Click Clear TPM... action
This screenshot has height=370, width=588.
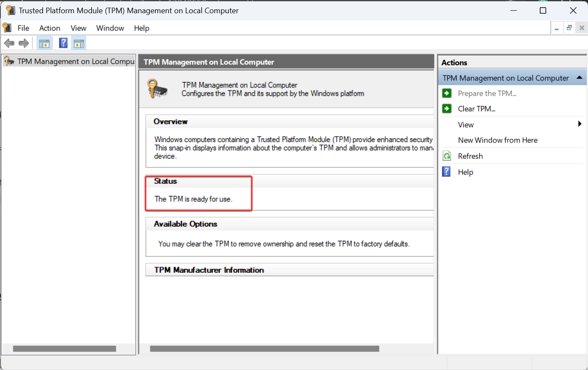[477, 109]
